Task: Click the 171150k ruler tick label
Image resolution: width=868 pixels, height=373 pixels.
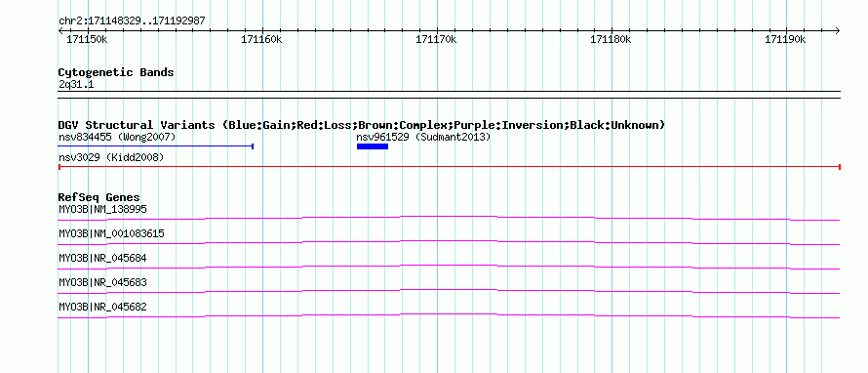Action: click(x=87, y=40)
